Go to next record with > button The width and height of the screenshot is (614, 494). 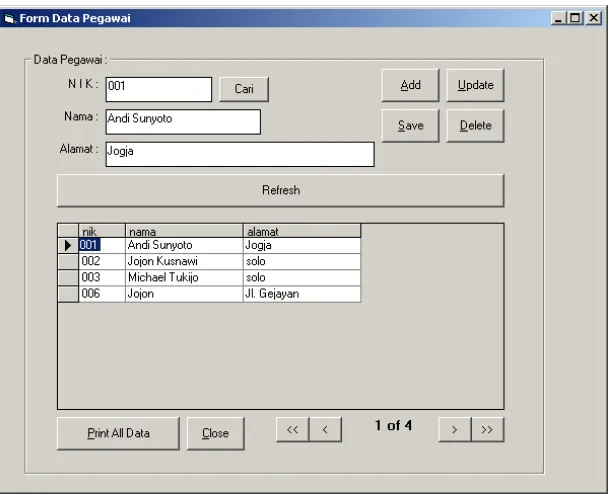[x=455, y=429]
